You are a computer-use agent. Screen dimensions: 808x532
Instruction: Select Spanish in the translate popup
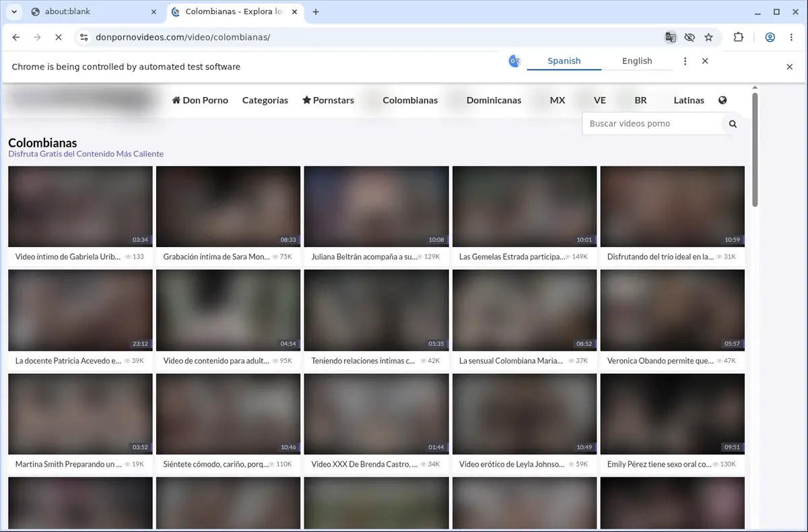pos(564,61)
